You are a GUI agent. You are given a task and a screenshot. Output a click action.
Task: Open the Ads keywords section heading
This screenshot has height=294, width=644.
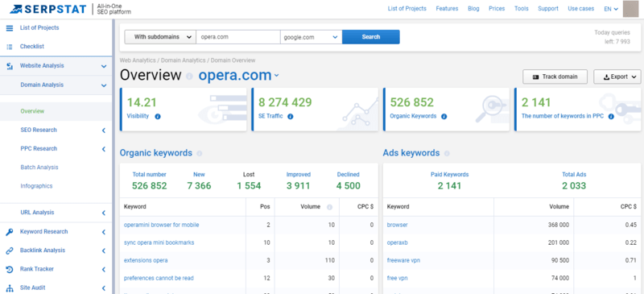411,153
